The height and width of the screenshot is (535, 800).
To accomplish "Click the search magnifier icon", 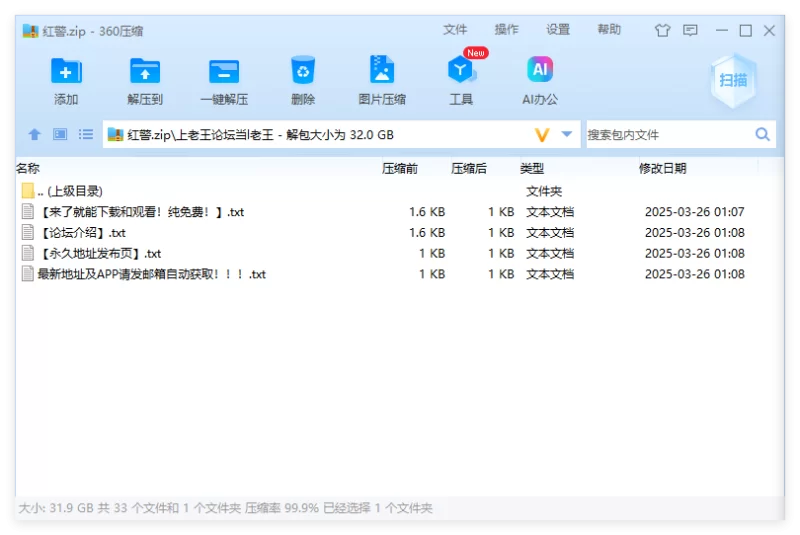I will [762, 135].
